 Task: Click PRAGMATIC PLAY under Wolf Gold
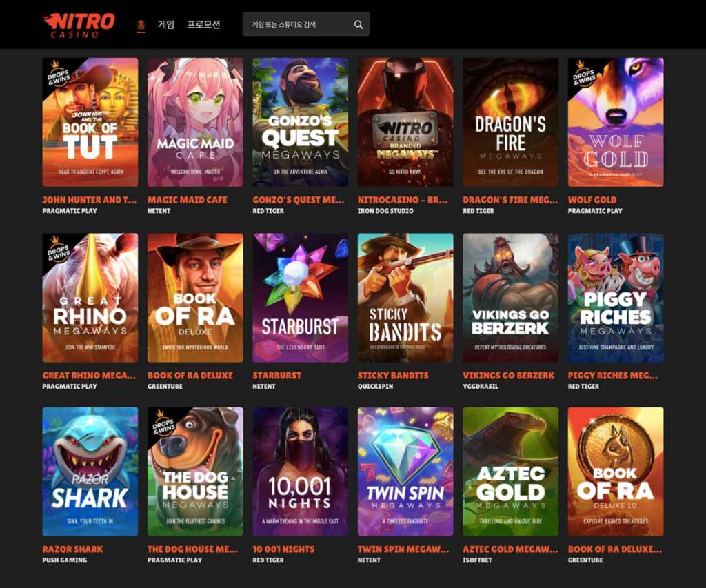pyautogui.click(x=595, y=211)
